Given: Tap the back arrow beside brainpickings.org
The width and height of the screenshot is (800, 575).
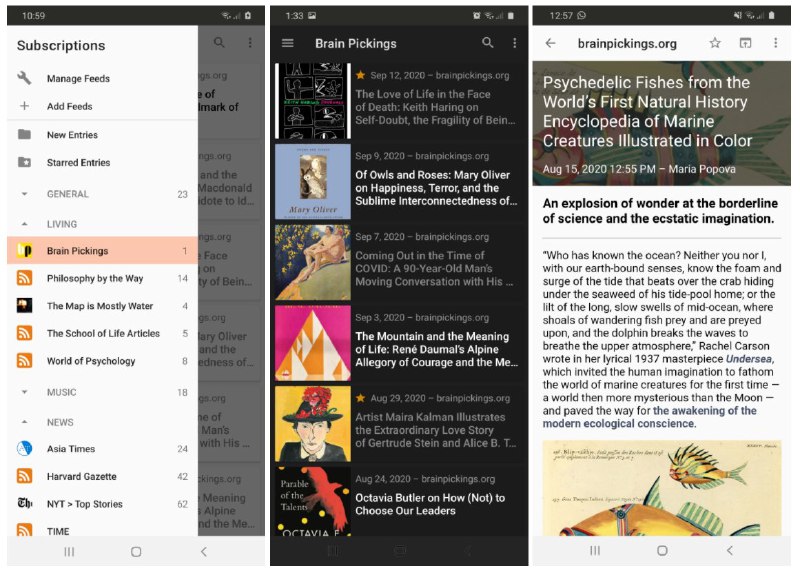Looking at the screenshot, I should point(550,44).
